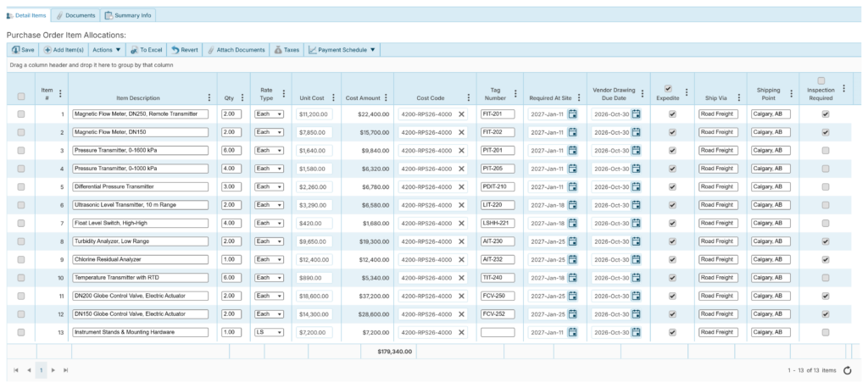Open Item Description column options menu

[209, 98]
